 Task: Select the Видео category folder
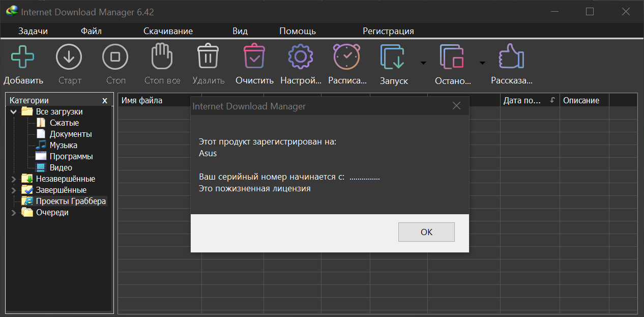coord(61,168)
